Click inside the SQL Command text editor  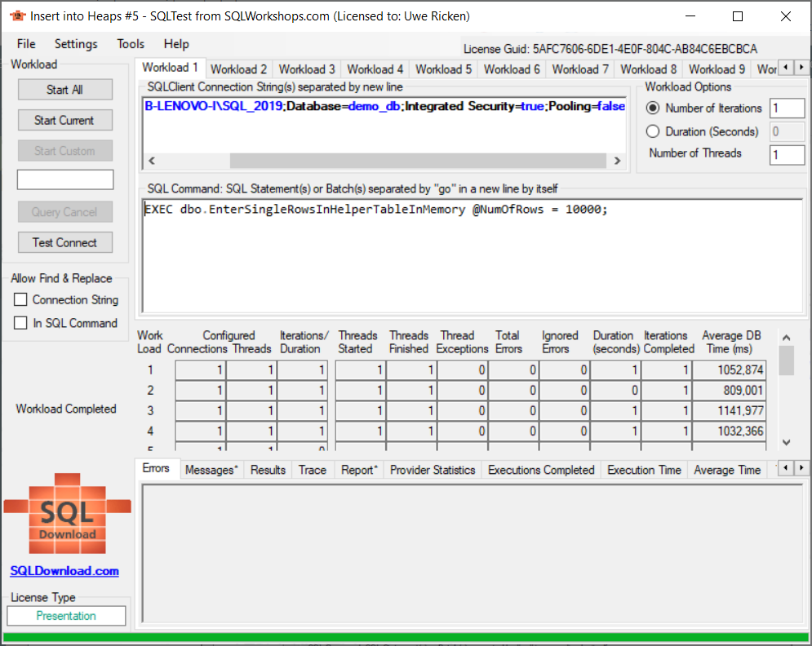(x=473, y=256)
